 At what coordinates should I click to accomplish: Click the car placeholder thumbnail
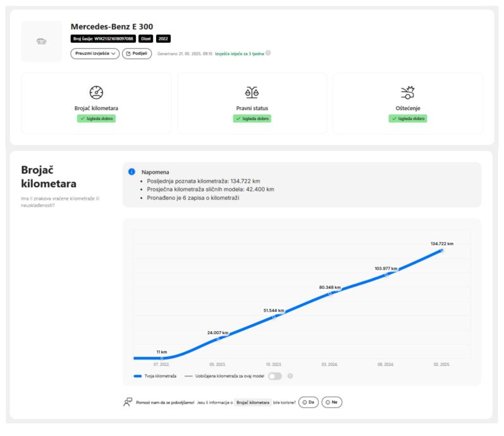42,42
